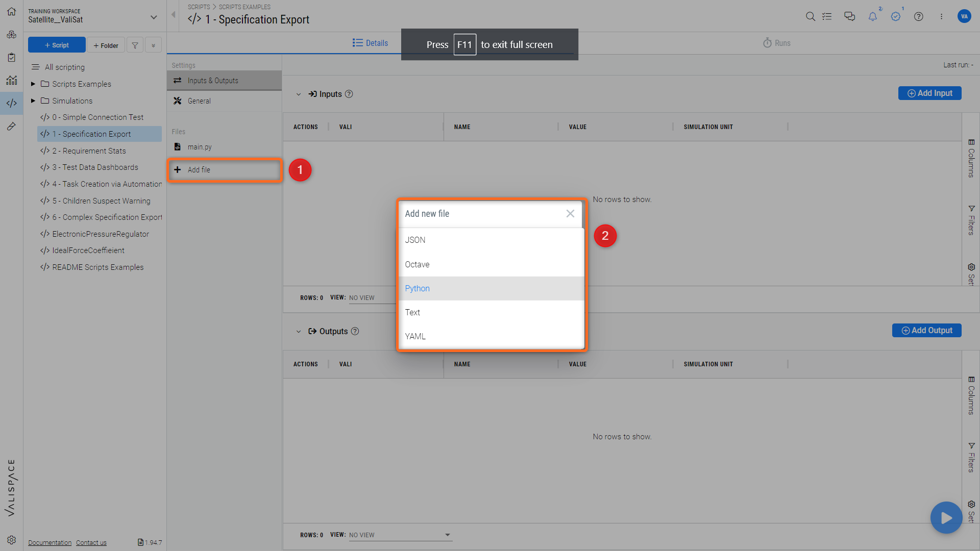
Task: Open the Inputs table view dropdown
Action: point(373,298)
